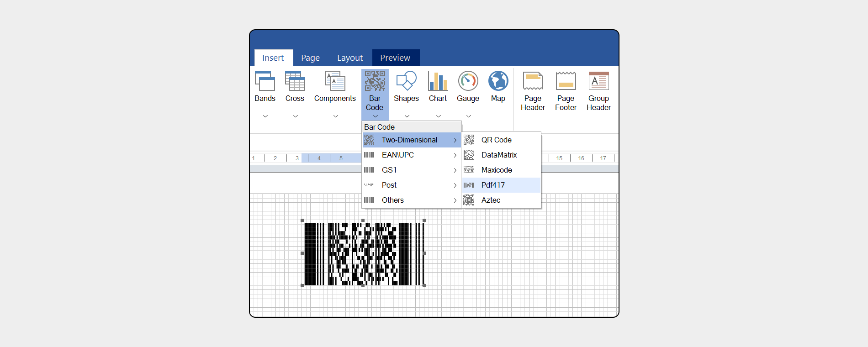868x347 pixels.
Task: Click the barcode's top-left resize handle
Action: (x=302, y=221)
